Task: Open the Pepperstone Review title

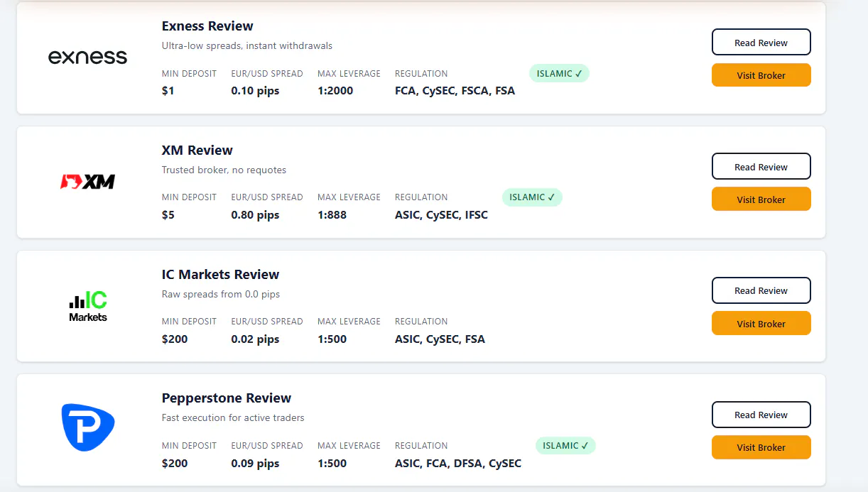Action: [227, 398]
